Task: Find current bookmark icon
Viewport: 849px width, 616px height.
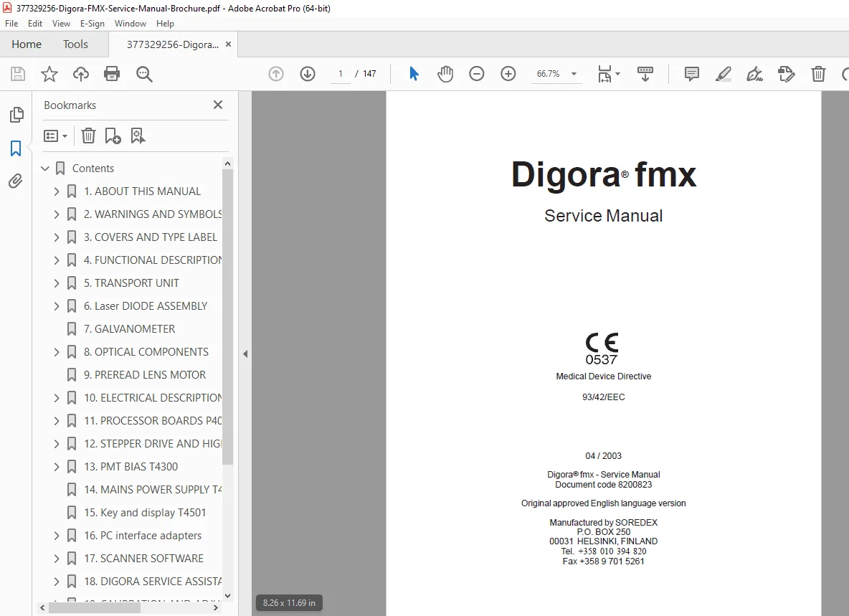Action: coord(138,136)
